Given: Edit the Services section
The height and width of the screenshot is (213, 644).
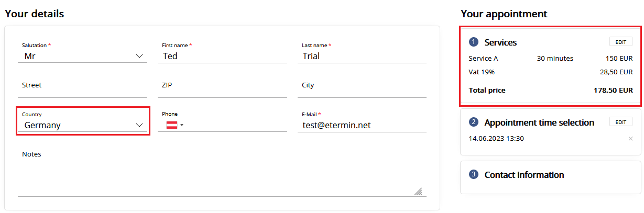Looking at the screenshot, I should click(x=620, y=42).
